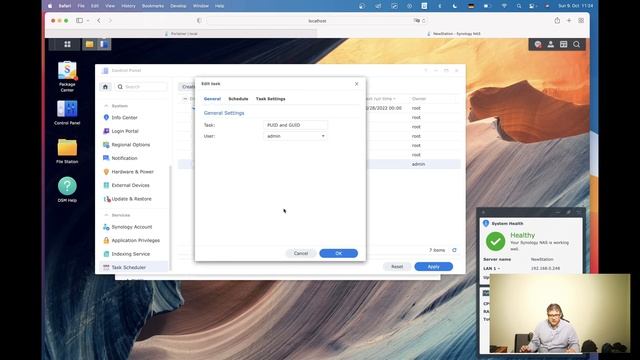Open the DSM user options icon
This screenshot has width=640, height=360.
click(551, 44)
